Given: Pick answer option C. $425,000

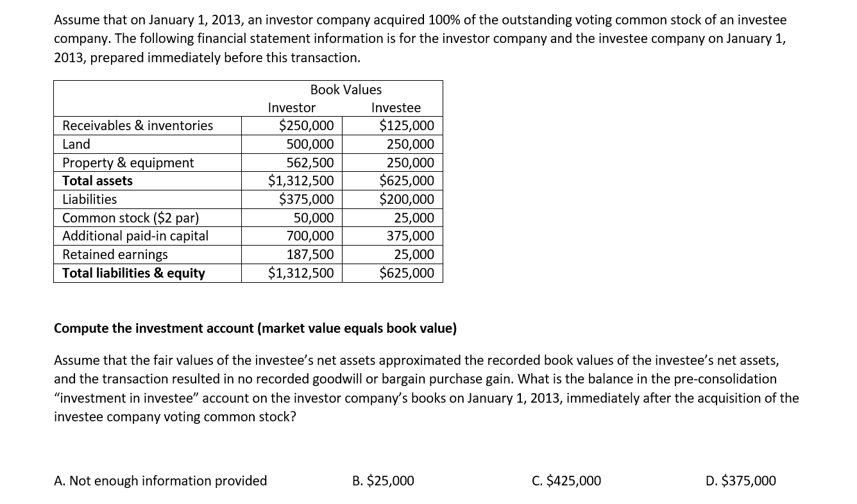Looking at the screenshot, I should tap(566, 480).
